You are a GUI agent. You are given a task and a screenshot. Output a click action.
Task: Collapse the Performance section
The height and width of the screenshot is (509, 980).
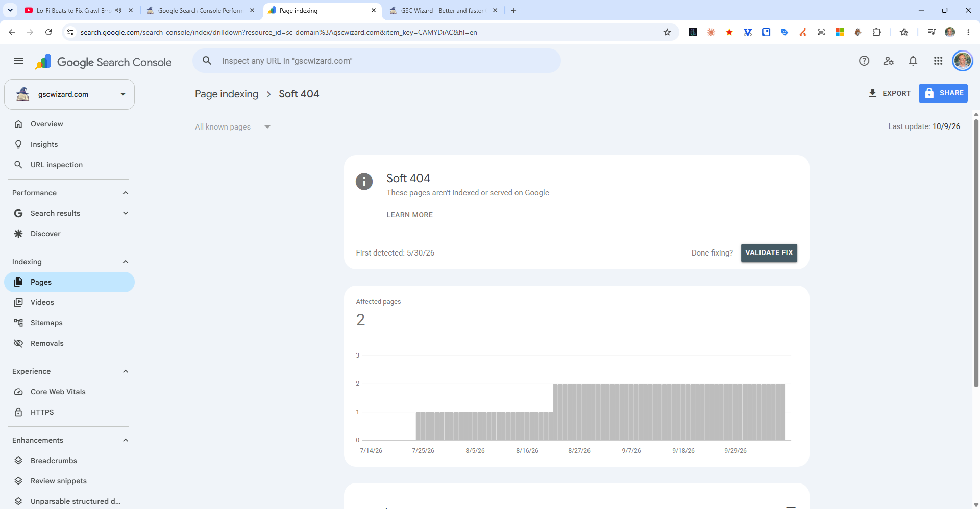coord(126,193)
